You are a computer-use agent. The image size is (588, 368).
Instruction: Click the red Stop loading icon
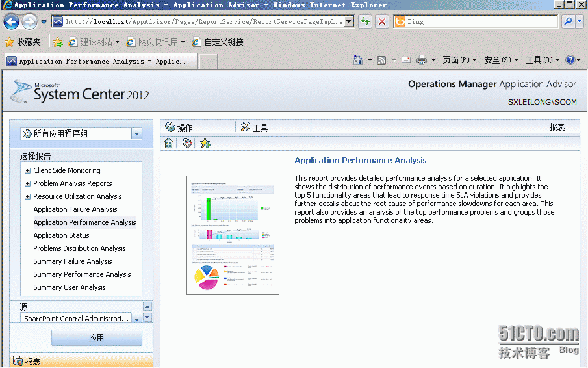tap(382, 21)
